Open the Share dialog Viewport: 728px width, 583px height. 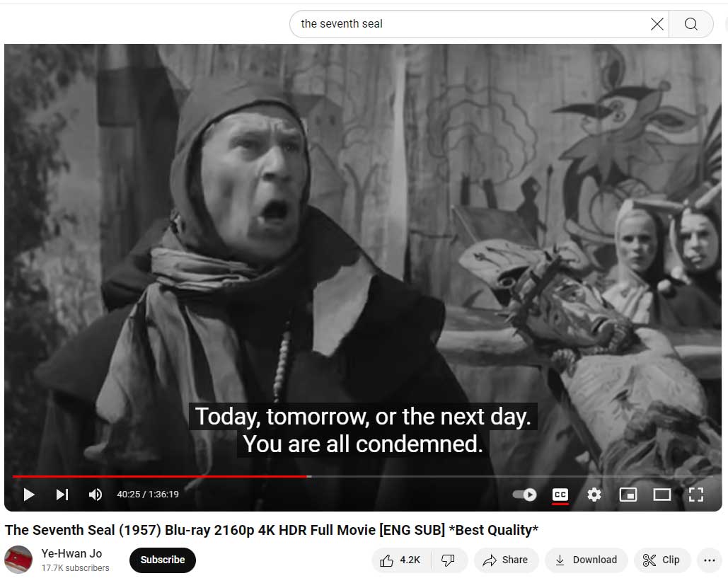click(x=506, y=560)
